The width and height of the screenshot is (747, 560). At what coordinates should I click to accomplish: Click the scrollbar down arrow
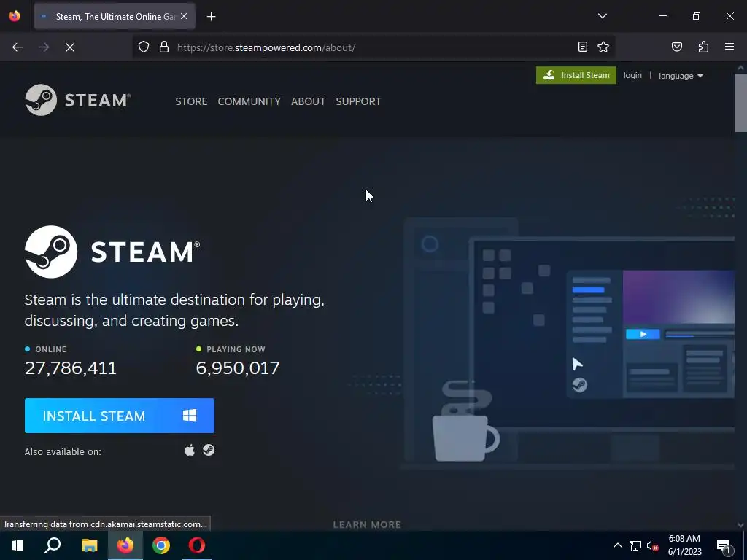tap(740, 525)
